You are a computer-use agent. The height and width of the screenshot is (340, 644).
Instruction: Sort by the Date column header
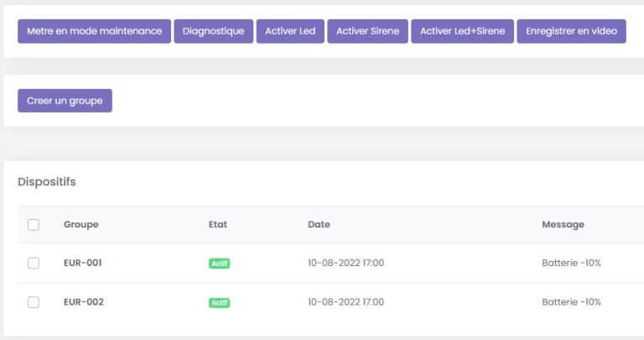pos(319,224)
